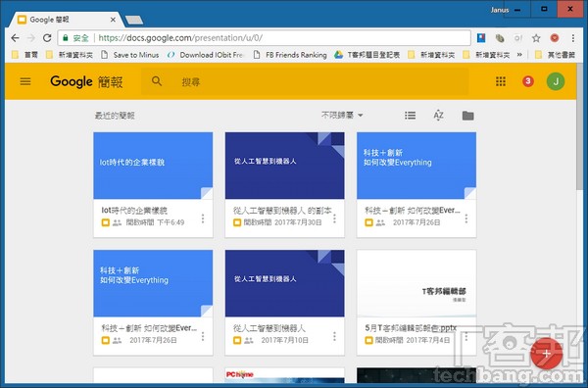The image size is (588, 388).
Task: Click title 從人工智慧到機器人 dated 2017年7月10日
Action: coord(269,328)
